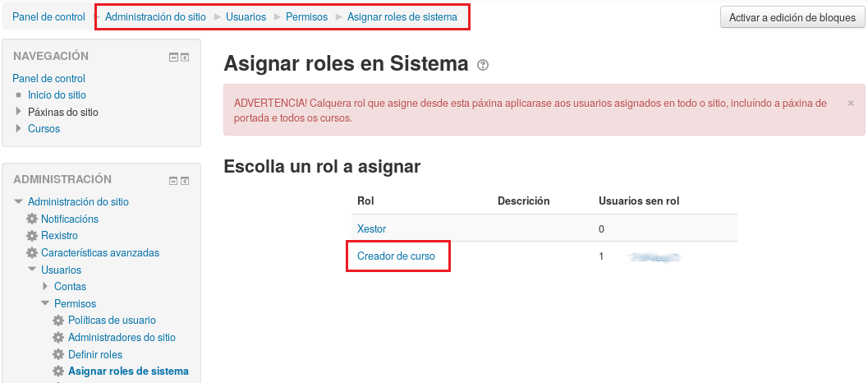
Task: Click the gear icon beside Definir roles
Action: 58,354
